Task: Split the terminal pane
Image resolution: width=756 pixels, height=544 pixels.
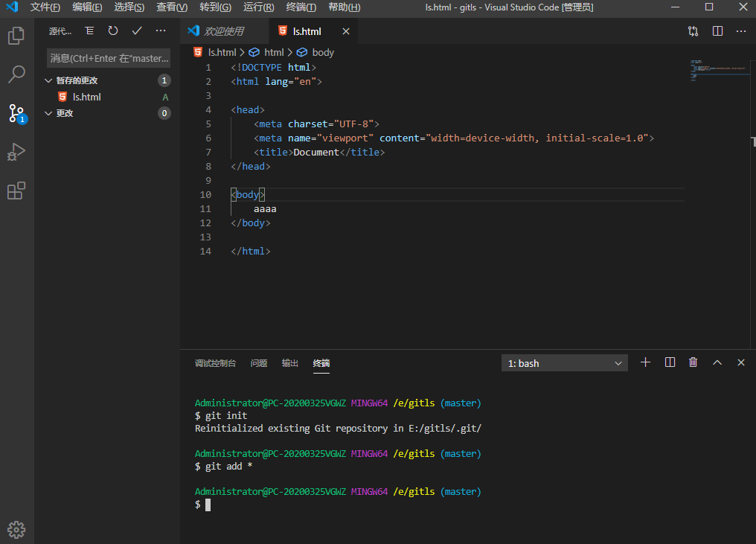Action: pyautogui.click(x=670, y=362)
